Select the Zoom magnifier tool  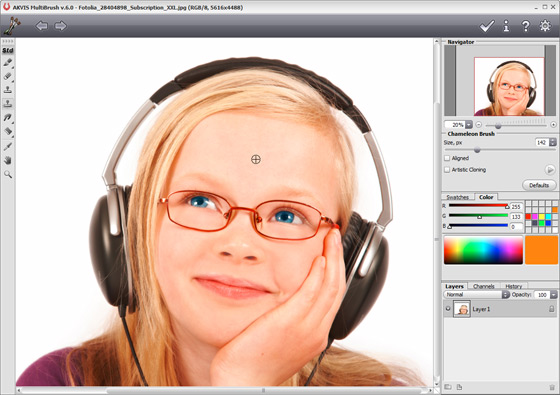(8, 174)
